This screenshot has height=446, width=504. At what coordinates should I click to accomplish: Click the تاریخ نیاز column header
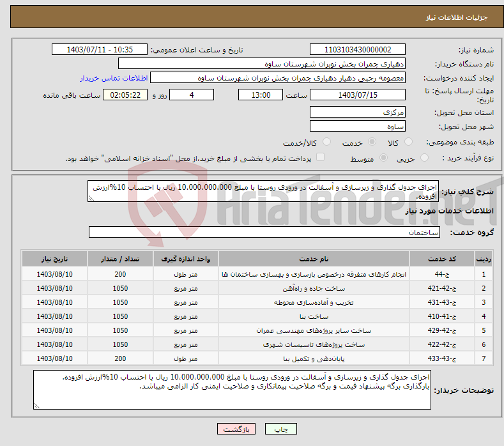click(x=55, y=259)
